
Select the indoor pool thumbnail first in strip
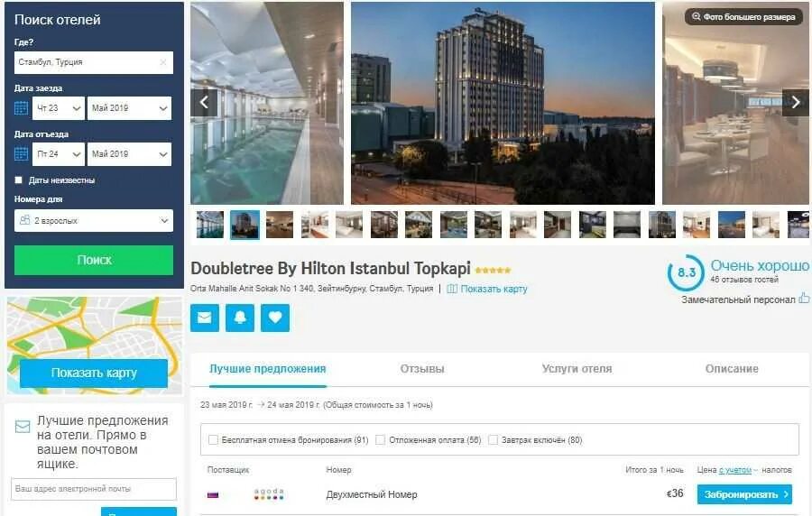pos(210,225)
